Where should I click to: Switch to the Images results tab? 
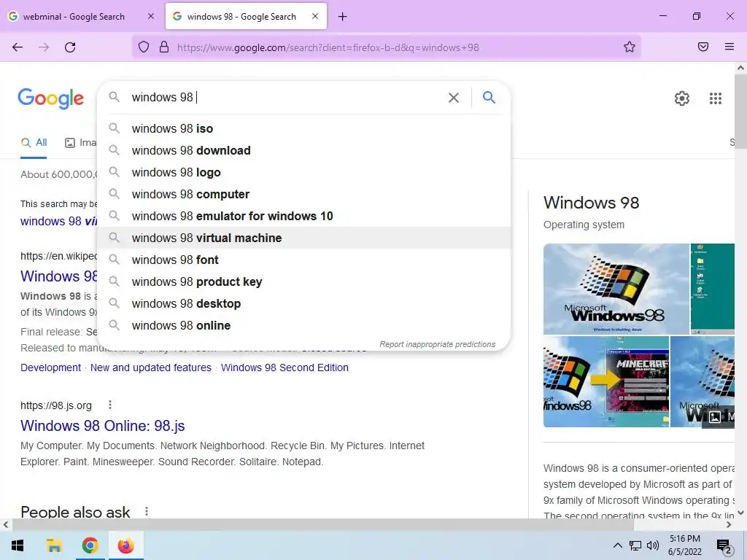pos(80,142)
